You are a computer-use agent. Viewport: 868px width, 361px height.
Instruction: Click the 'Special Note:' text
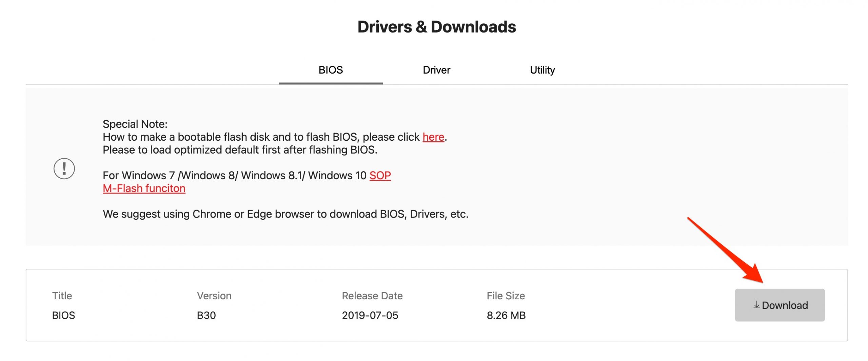coord(135,124)
